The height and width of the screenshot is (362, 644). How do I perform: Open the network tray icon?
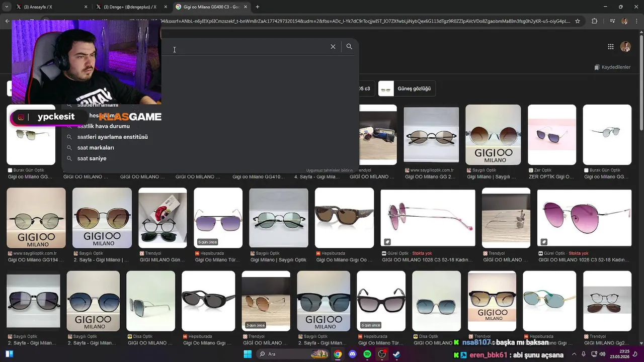(x=594, y=354)
